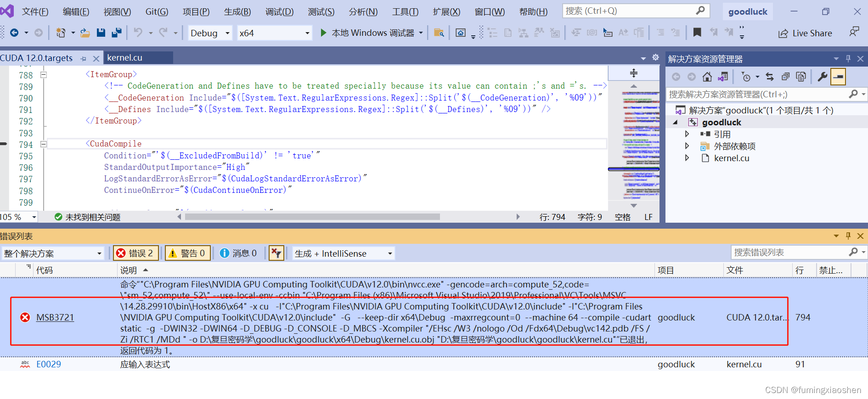The image size is (868, 399).
Task: Open the 工具(T) tools menu
Action: [x=406, y=11]
